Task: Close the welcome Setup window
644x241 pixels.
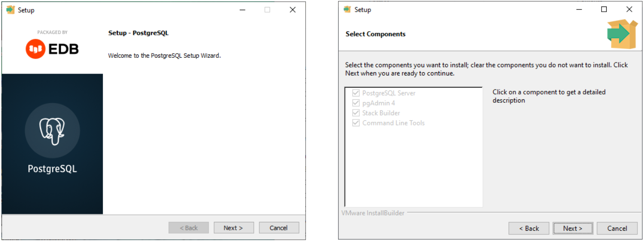Action: tap(292, 10)
